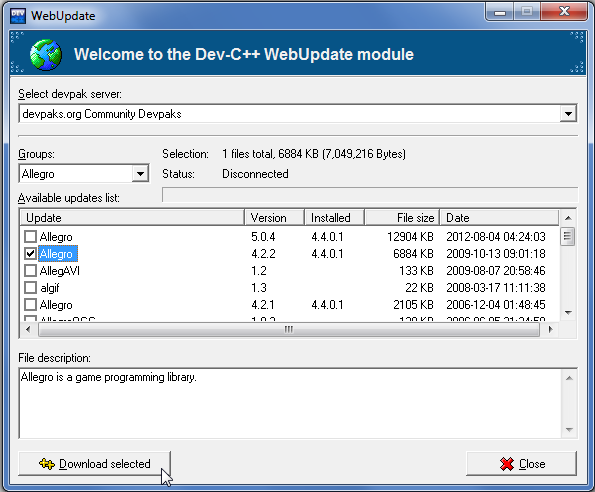This screenshot has width=595, height=492.
Task: Check the algif checkbox
Action: tap(30, 288)
